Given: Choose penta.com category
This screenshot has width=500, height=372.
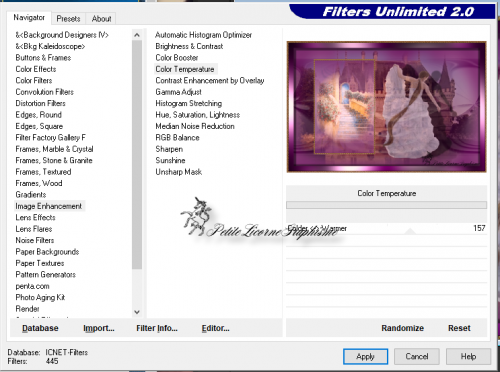Looking at the screenshot, I should 32,286.
